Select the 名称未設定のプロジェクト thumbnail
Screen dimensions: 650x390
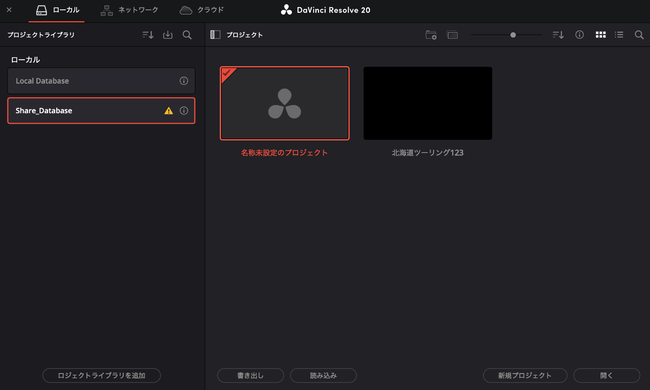point(284,103)
